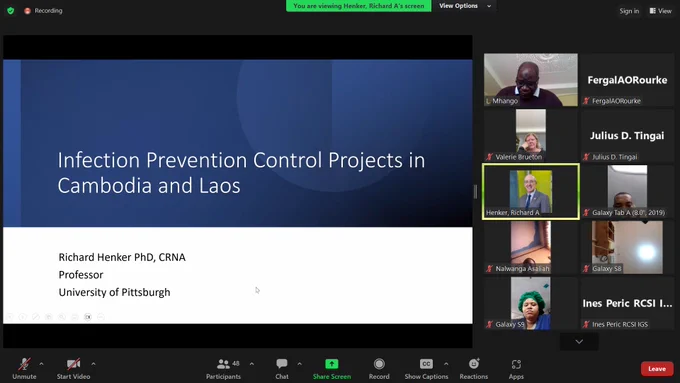Screen dimensions: 680x383
Task: Change layout with the View button
Action: [660, 11]
